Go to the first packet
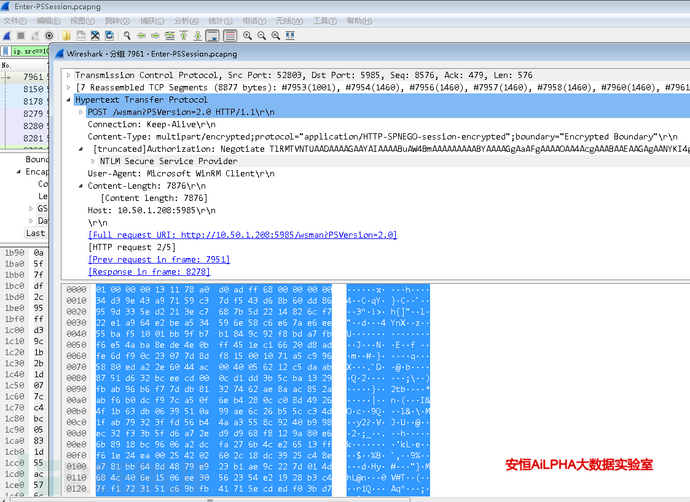The height and width of the screenshot is (502, 690). pos(184,36)
